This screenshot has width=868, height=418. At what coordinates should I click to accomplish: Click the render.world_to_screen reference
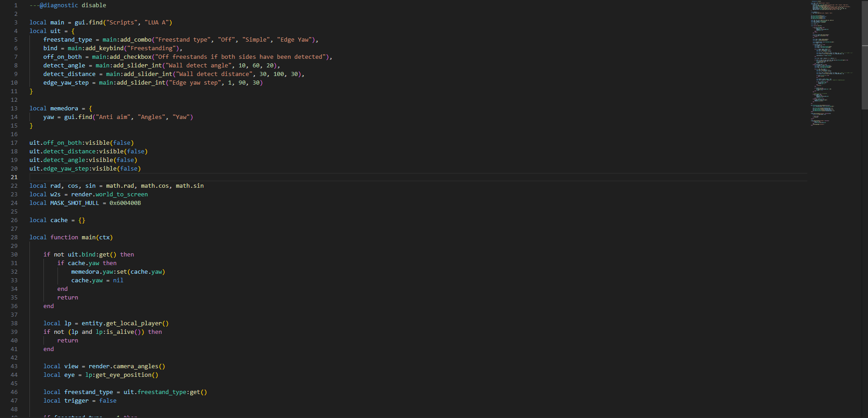(x=109, y=195)
